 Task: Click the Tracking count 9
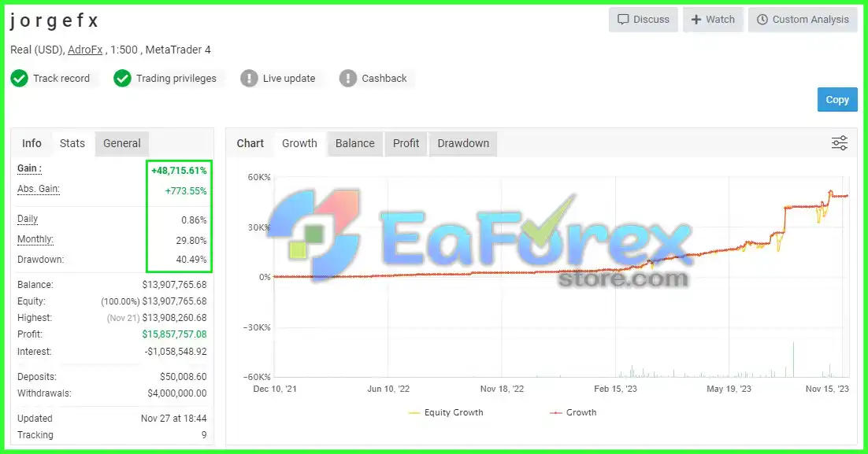[x=204, y=435]
